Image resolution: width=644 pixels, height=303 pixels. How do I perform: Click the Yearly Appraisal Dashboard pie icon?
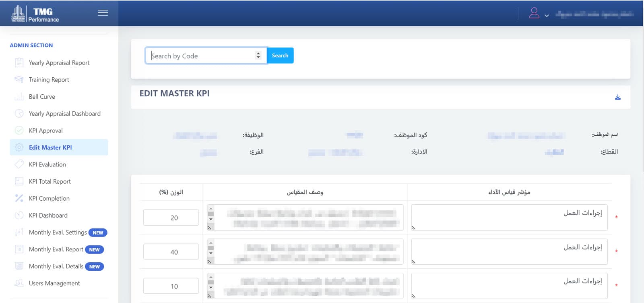pos(19,114)
